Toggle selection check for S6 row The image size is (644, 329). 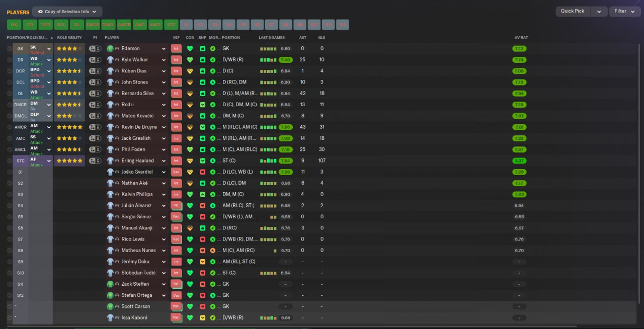[x=10, y=228]
